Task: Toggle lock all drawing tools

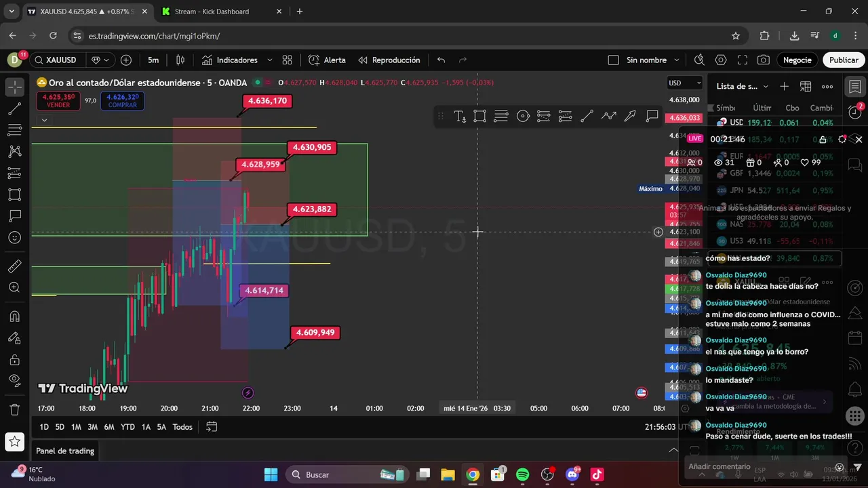Action: (x=14, y=338)
